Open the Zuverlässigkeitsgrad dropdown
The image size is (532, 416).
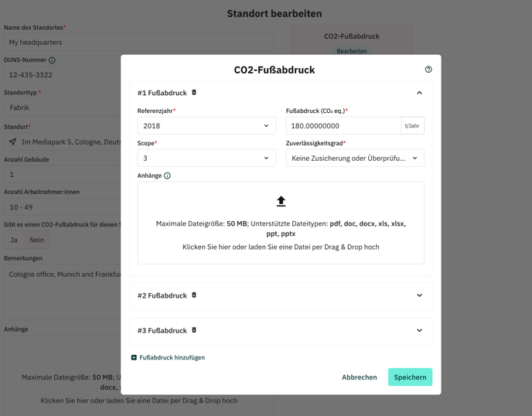click(x=355, y=158)
